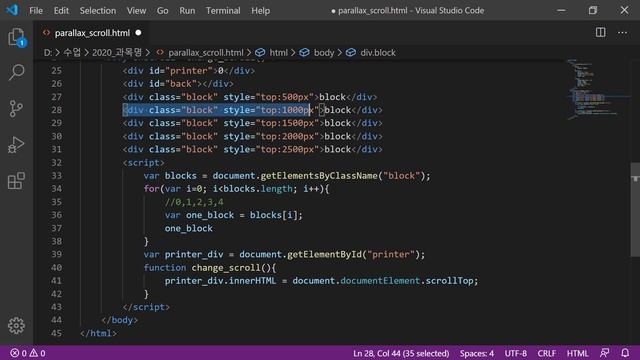640x360 pixels.
Task: Change end of line sequence CRLF
Action: (x=547, y=353)
